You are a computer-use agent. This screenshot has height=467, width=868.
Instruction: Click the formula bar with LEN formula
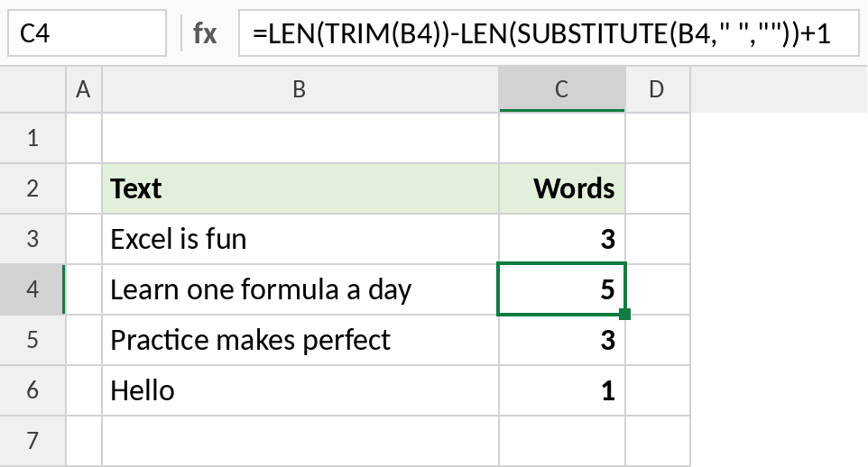[549, 33]
